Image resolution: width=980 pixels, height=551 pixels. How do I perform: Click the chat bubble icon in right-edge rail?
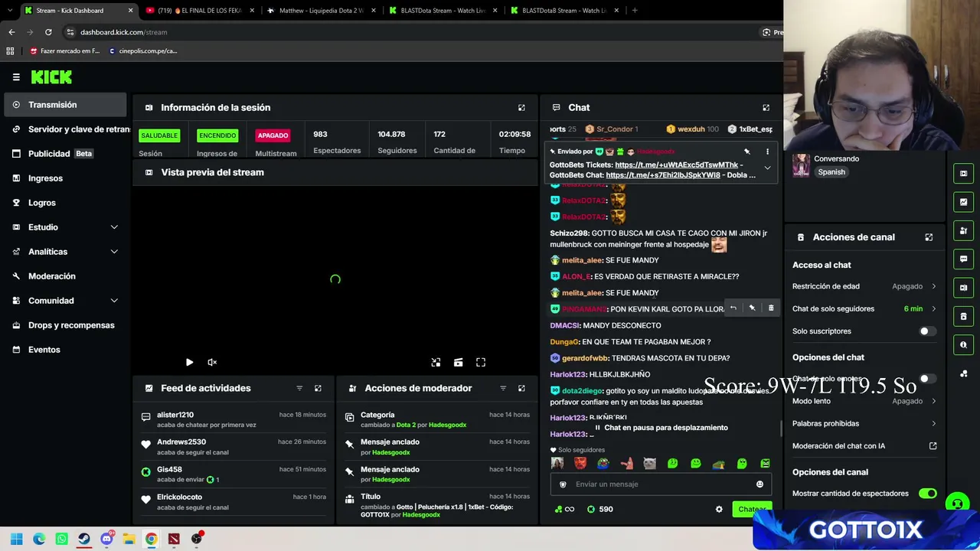click(x=963, y=259)
